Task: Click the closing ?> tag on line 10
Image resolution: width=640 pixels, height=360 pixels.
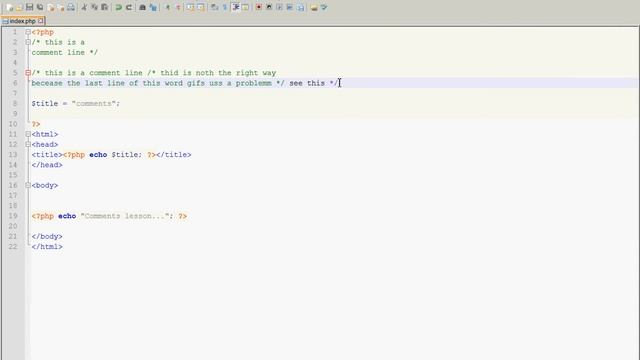Action: 36,124
